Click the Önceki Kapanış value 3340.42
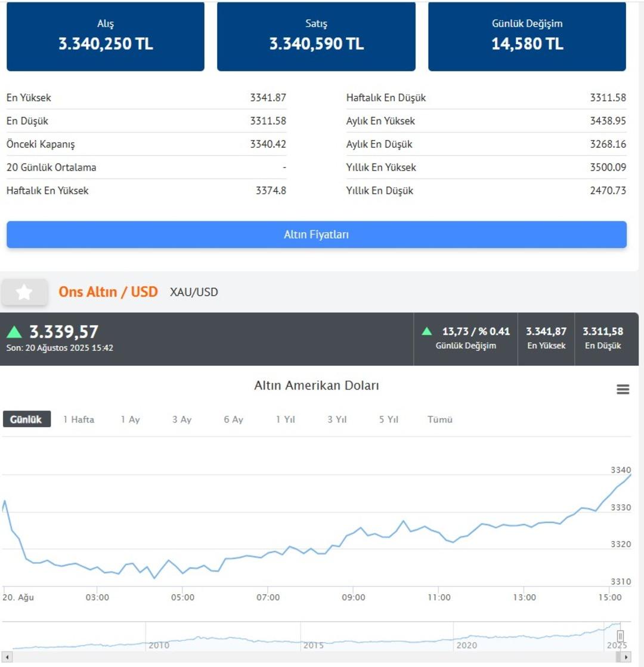Image resolution: width=644 pixels, height=667 pixels. click(268, 144)
